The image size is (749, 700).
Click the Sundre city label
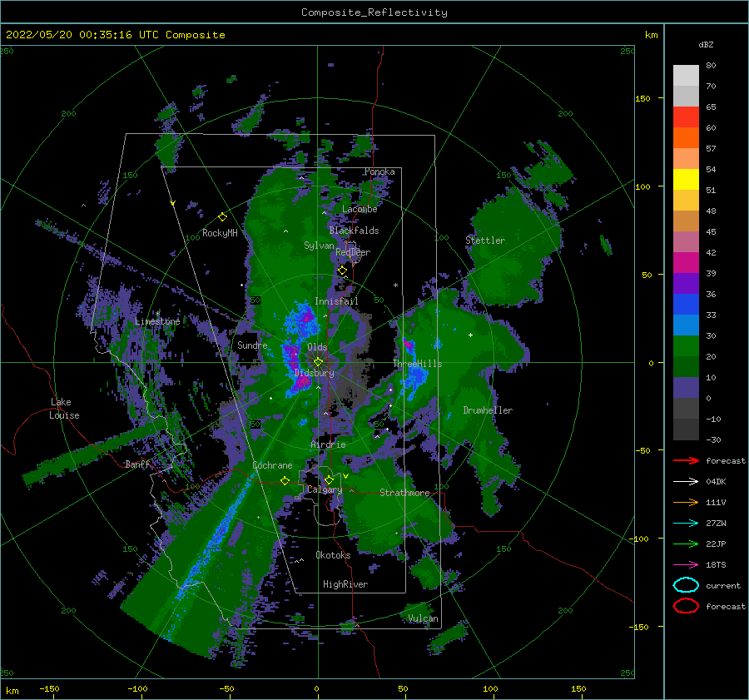(252, 345)
